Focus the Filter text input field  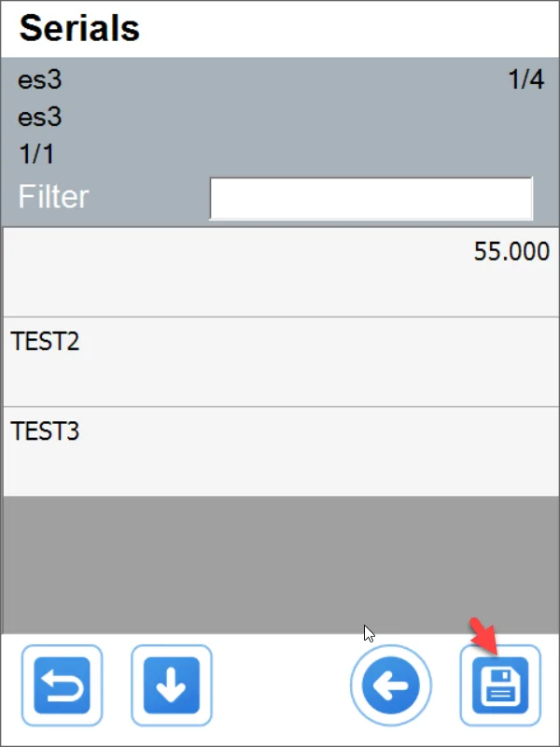coord(371,198)
